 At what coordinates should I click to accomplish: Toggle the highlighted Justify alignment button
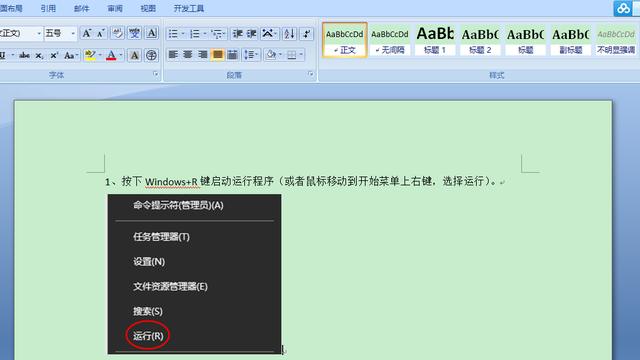pyautogui.click(x=218, y=55)
